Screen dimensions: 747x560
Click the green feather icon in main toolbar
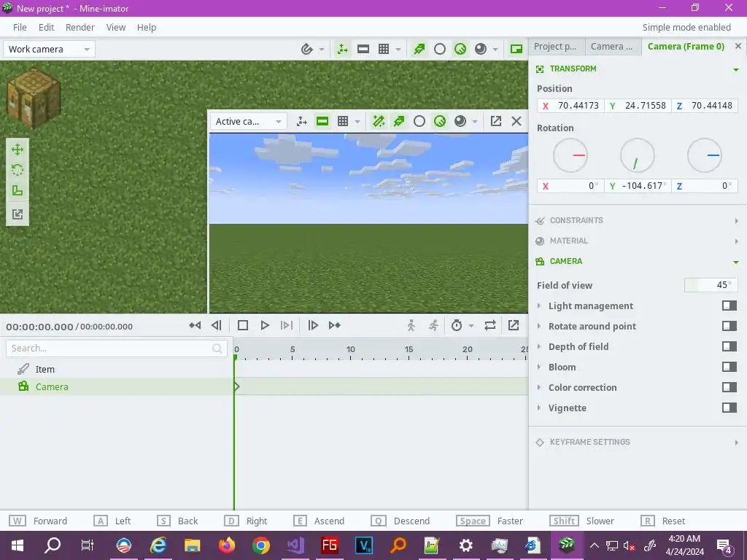pyautogui.click(x=419, y=49)
